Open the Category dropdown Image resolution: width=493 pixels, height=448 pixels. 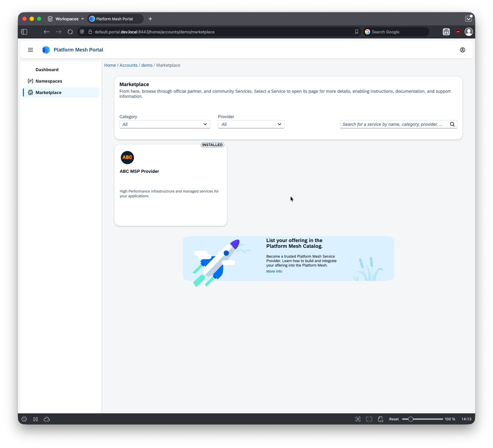coord(165,124)
